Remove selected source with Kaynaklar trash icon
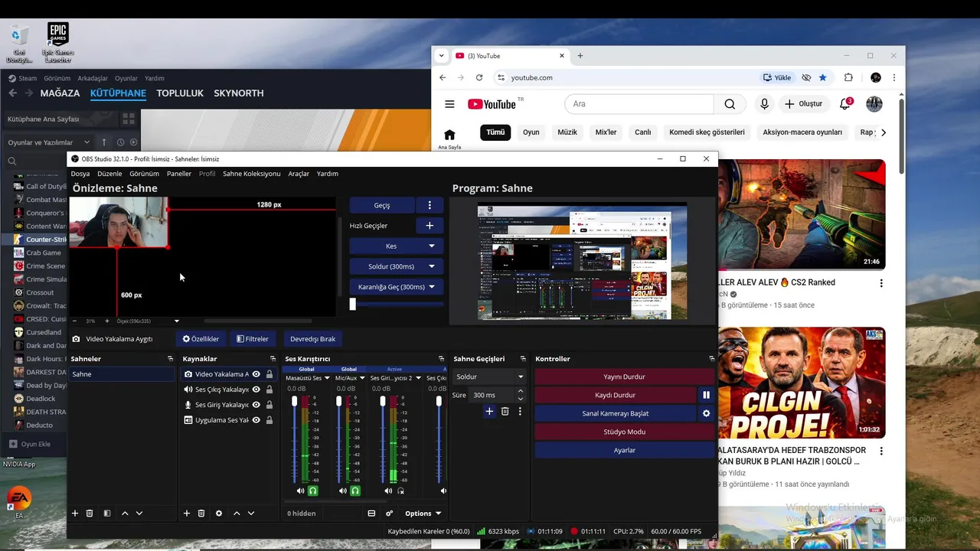The image size is (980, 551). 201,514
